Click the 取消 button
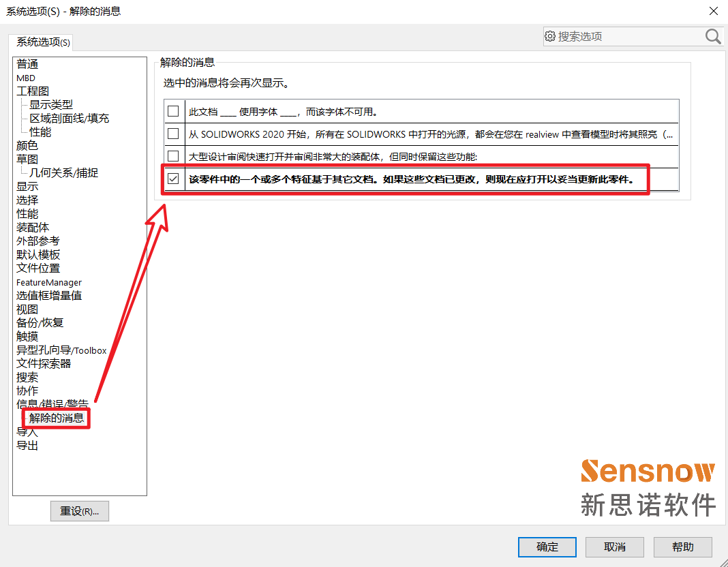728x567 pixels. tap(614, 547)
